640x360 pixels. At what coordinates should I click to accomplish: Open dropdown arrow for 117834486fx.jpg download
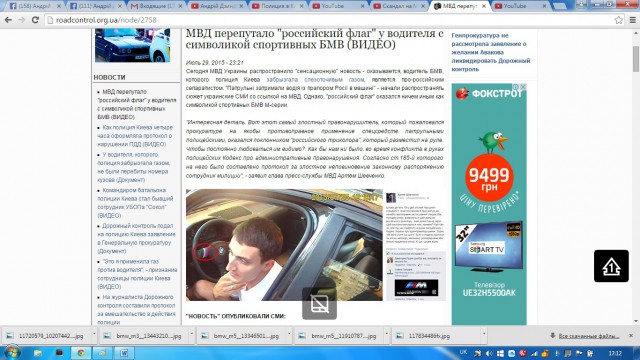coord(484,335)
